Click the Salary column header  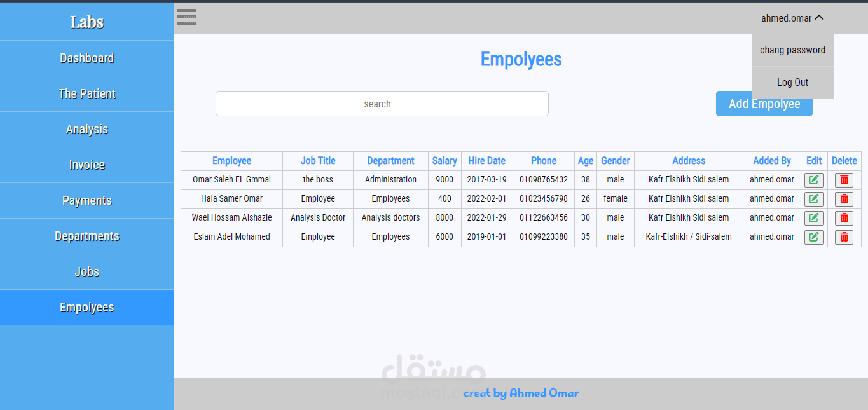(444, 161)
